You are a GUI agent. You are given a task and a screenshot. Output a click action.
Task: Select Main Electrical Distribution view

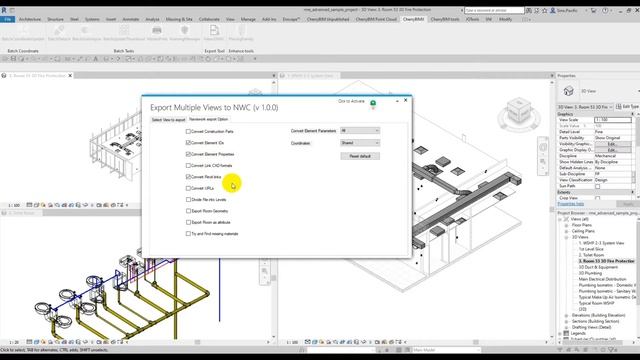602,279
